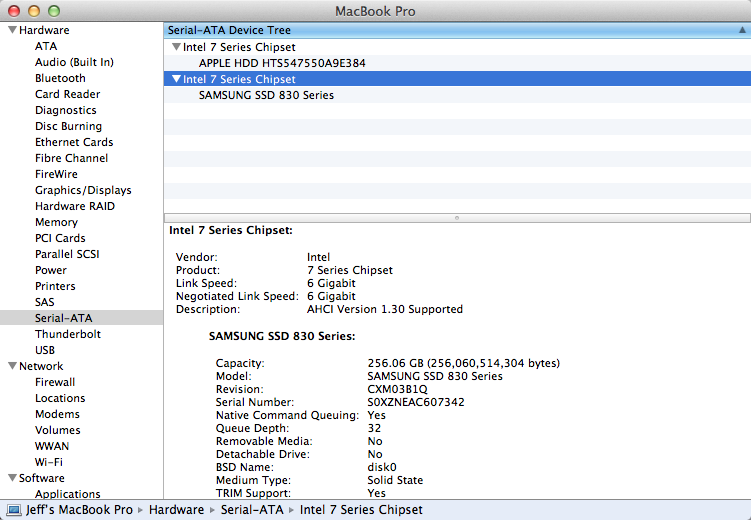Open Ethernet Cards entry
751x520 pixels.
pos(74,142)
